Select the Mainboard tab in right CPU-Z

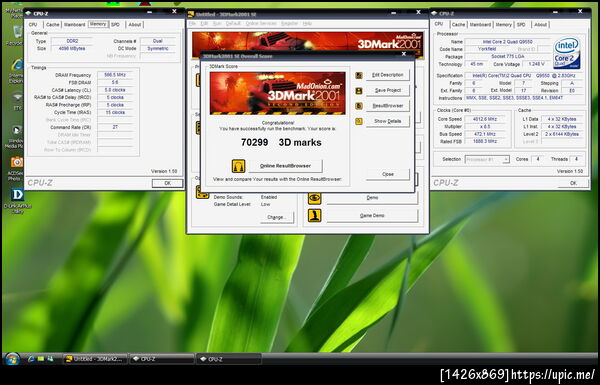click(x=480, y=24)
